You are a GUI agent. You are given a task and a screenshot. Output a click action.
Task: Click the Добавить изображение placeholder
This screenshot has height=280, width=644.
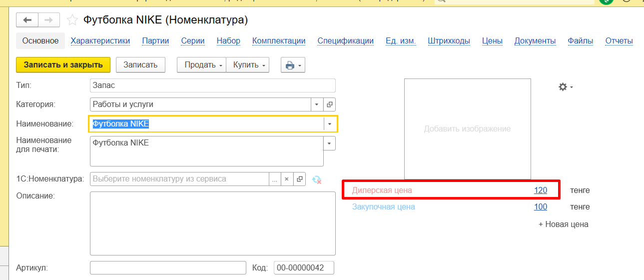[467, 129]
